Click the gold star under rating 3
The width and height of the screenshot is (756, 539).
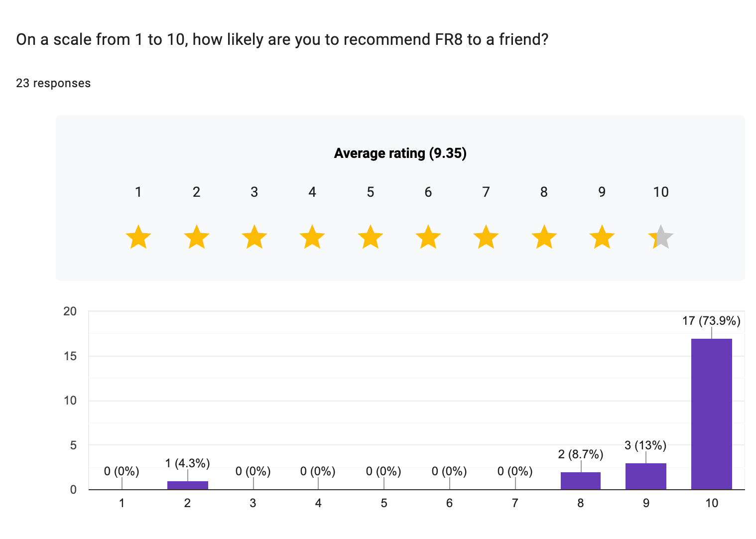click(x=254, y=237)
